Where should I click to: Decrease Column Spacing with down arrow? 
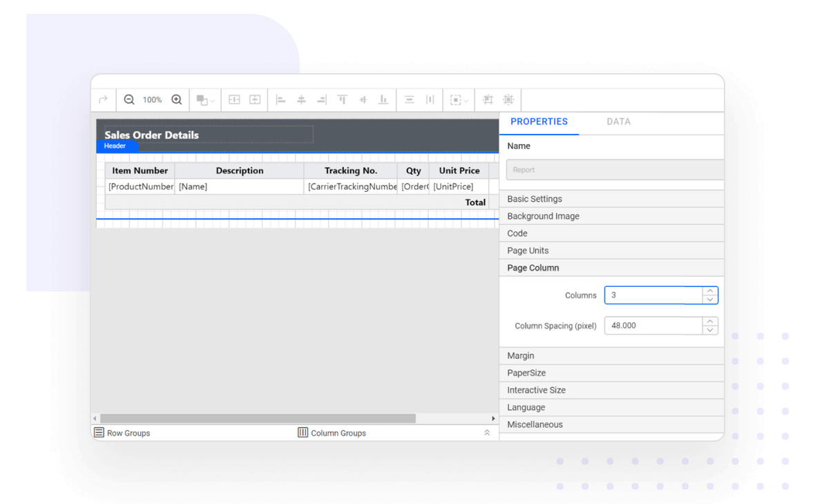tap(710, 330)
